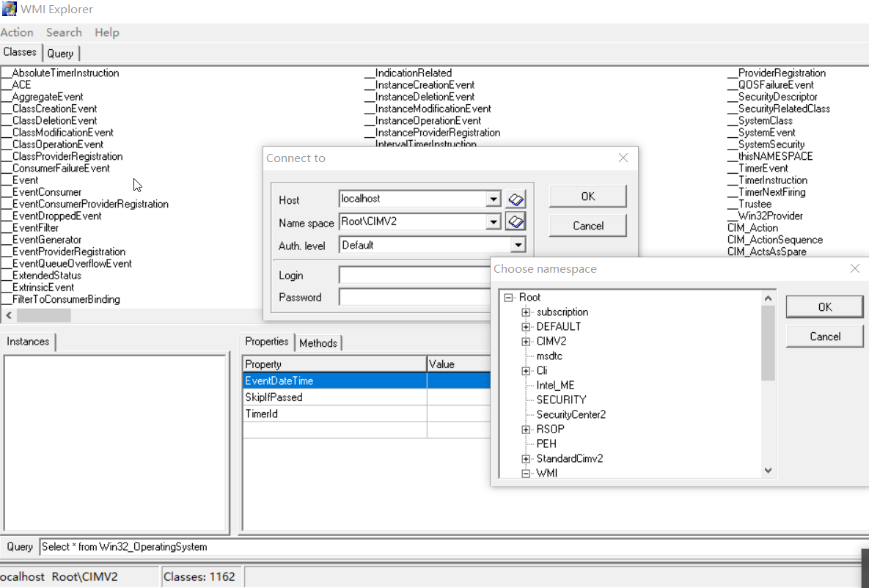The height and width of the screenshot is (588, 869).
Task: Click Cancel in Choose namespace dialog
Action: pyautogui.click(x=825, y=337)
